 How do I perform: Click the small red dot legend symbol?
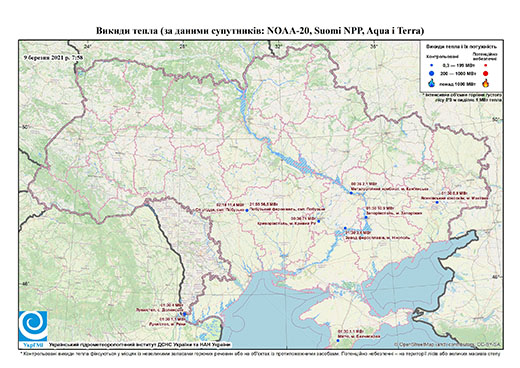(486, 65)
